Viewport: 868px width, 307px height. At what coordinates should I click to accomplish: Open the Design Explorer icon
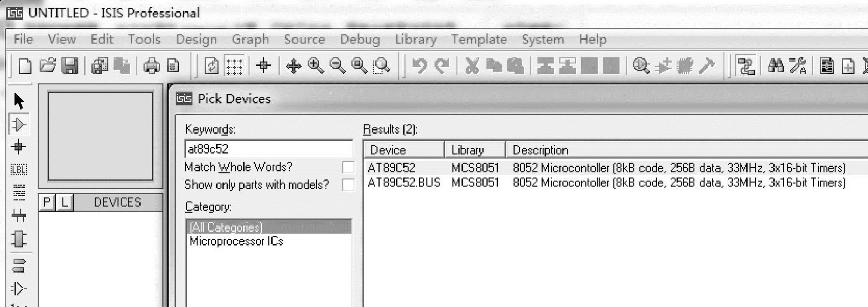pyautogui.click(x=827, y=65)
